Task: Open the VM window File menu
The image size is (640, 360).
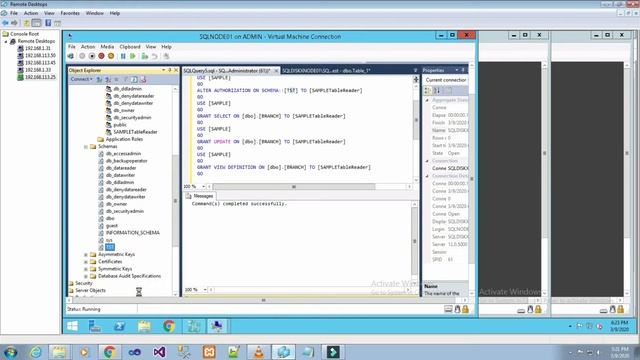Action: tap(72, 47)
